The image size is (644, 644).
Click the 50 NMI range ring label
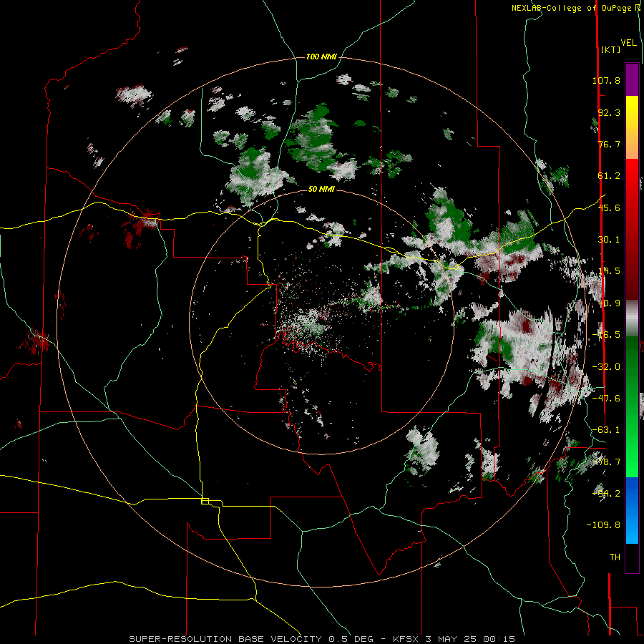pyautogui.click(x=321, y=190)
